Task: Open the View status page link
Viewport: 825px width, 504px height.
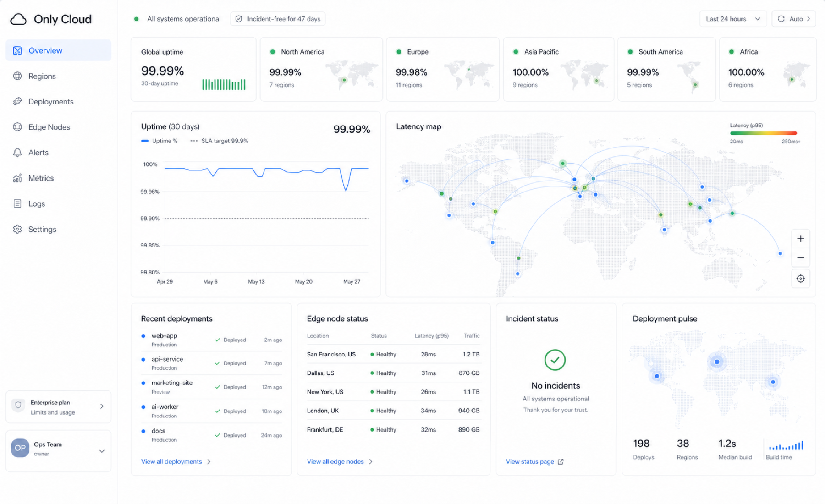Action: click(x=530, y=462)
